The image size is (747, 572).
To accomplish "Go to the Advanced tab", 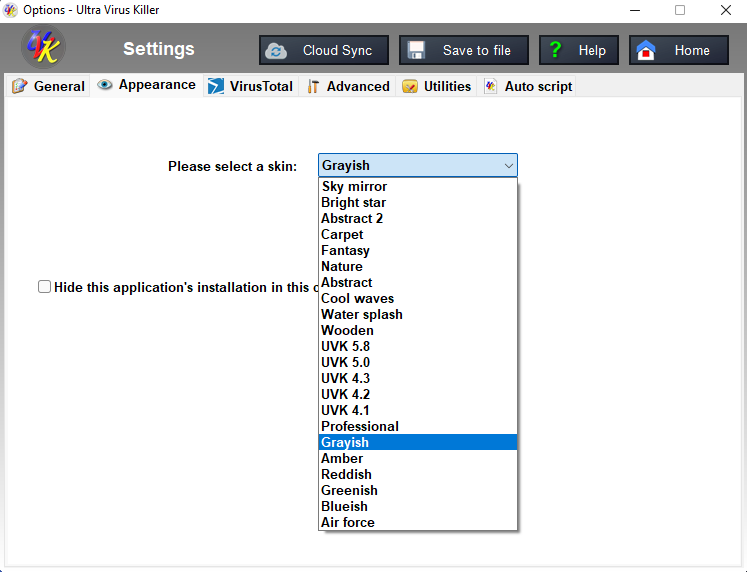I will point(348,86).
